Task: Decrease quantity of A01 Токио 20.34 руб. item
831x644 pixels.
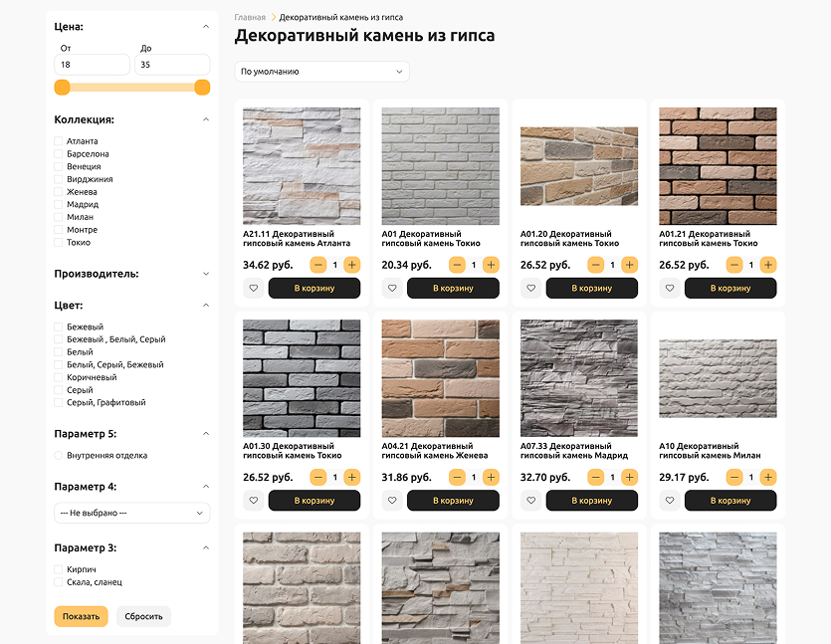Action: pyautogui.click(x=457, y=265)
